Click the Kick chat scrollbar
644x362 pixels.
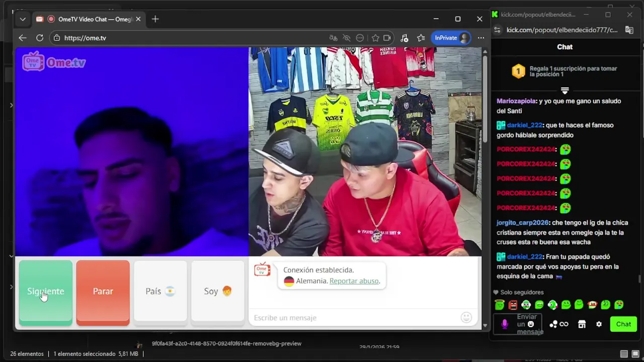coord(640,279)
